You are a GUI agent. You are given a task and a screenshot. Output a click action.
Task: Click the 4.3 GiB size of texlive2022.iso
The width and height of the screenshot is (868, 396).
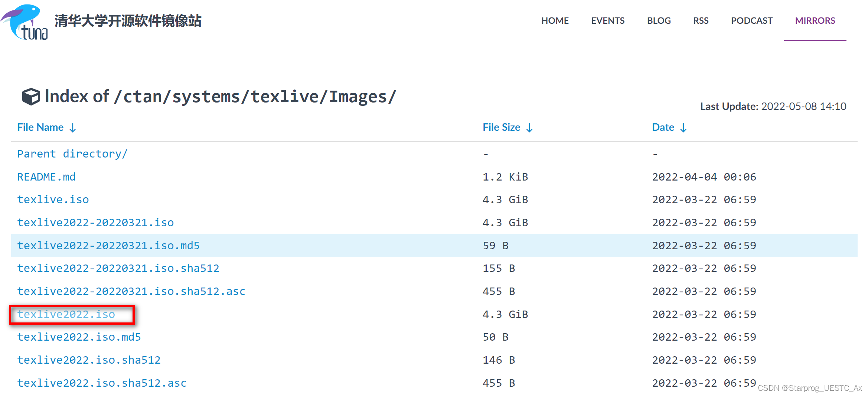coord(505,314)
